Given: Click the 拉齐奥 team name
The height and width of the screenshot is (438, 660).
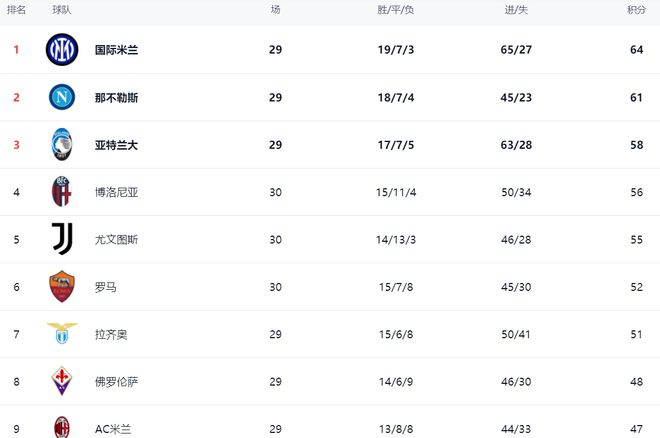Looking at the screenshot, I should 111,334.
